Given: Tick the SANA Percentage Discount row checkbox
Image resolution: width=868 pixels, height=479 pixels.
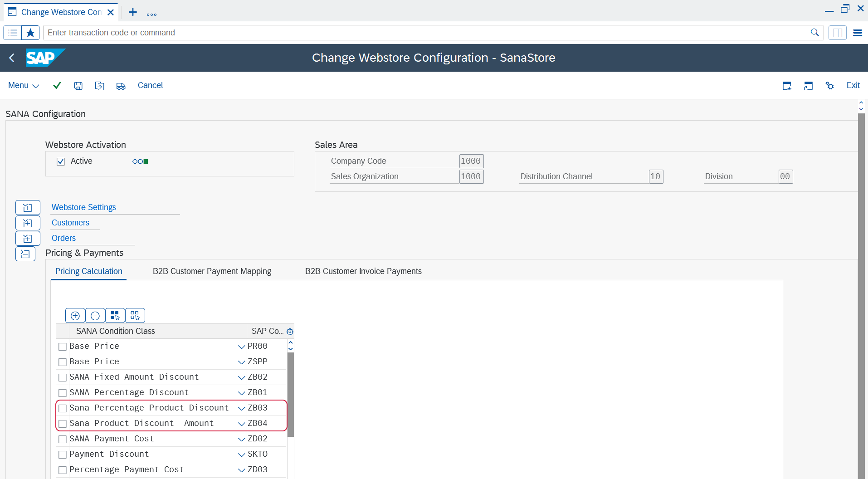Looking at the screenshot, I should [x=63, y=393].
